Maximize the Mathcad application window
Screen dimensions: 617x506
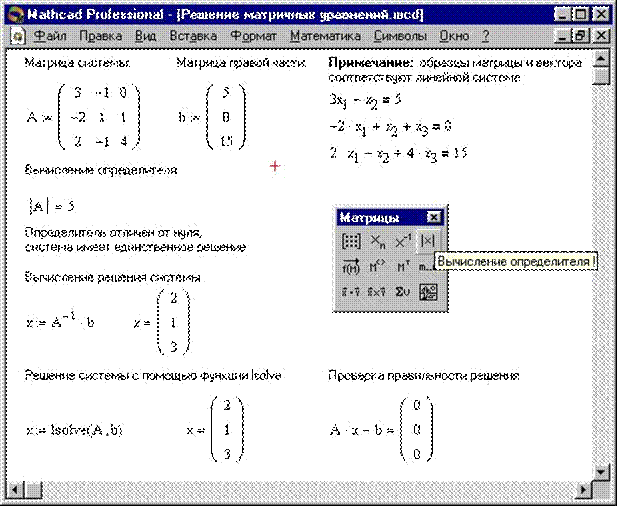[x=580, y=15]
